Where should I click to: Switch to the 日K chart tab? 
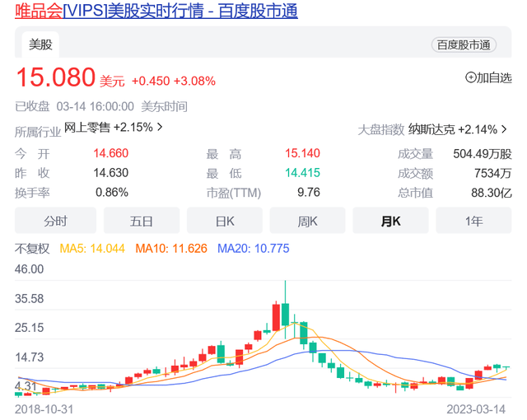pyautogui.click(x=225, y=221)
